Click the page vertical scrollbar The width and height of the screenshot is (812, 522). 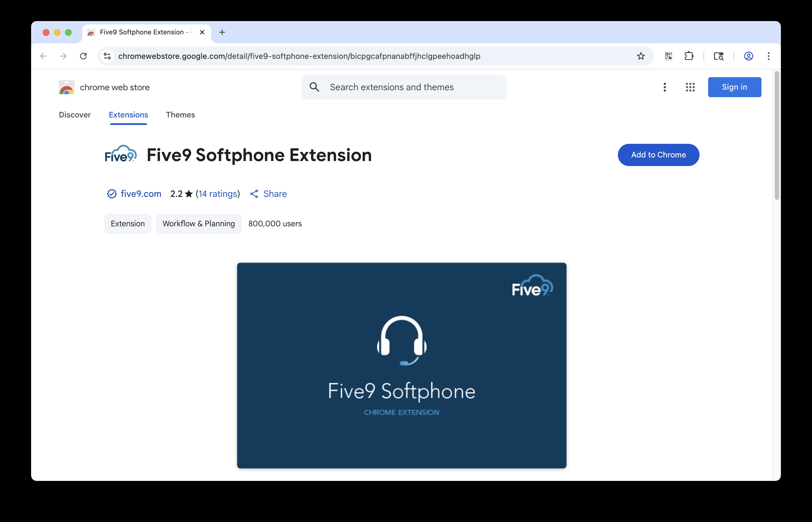pos(777,135)
